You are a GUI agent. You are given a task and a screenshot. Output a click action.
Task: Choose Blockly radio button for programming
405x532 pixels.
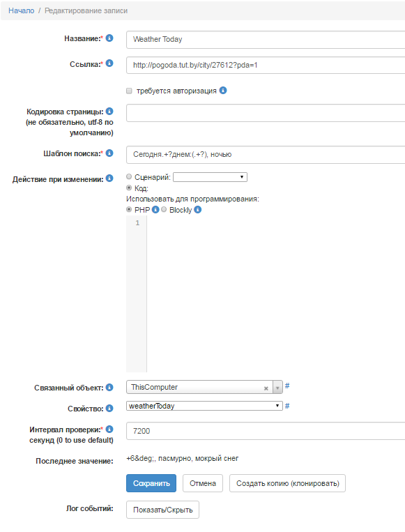point(164,209)
